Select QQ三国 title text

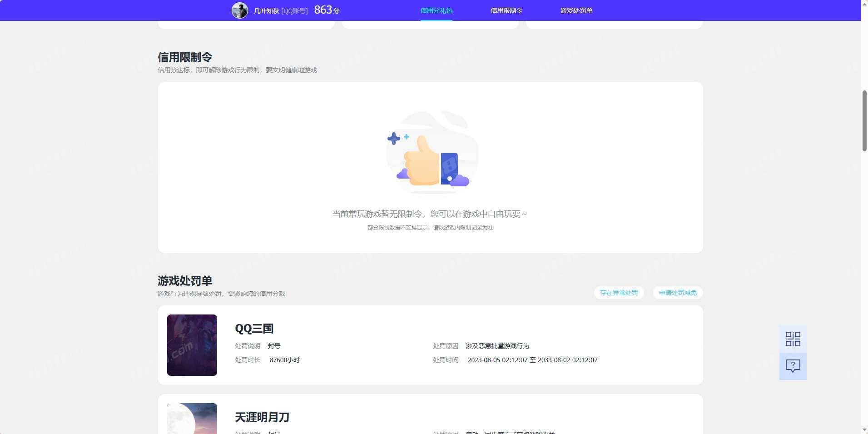coord(254,329)
